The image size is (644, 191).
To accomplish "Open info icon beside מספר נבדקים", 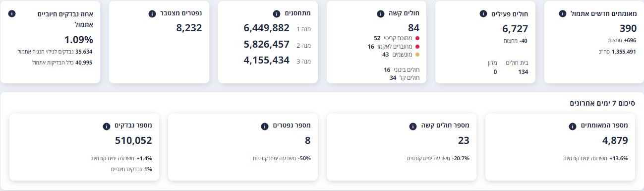I will [106, 127].
